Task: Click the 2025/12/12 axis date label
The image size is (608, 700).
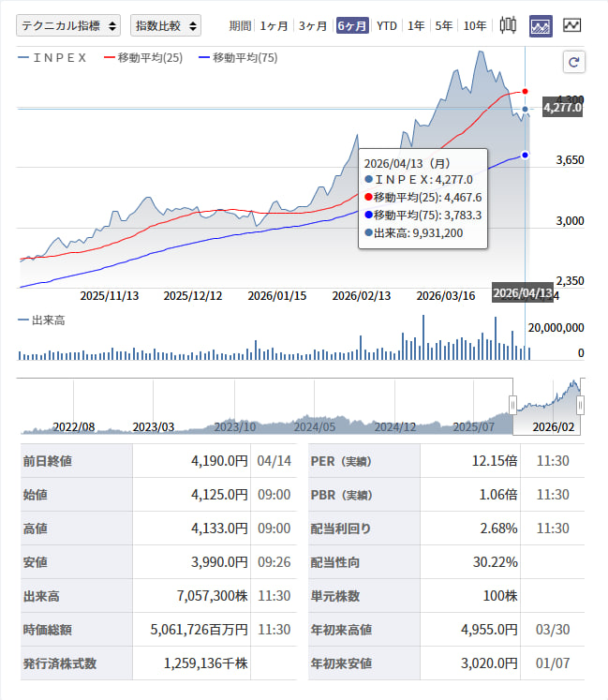Action: (193, 295)
